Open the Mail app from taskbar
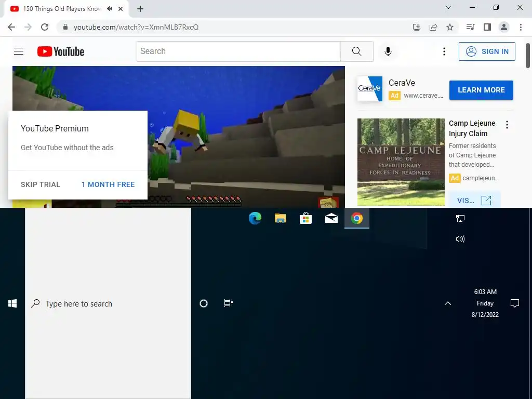 331,218
